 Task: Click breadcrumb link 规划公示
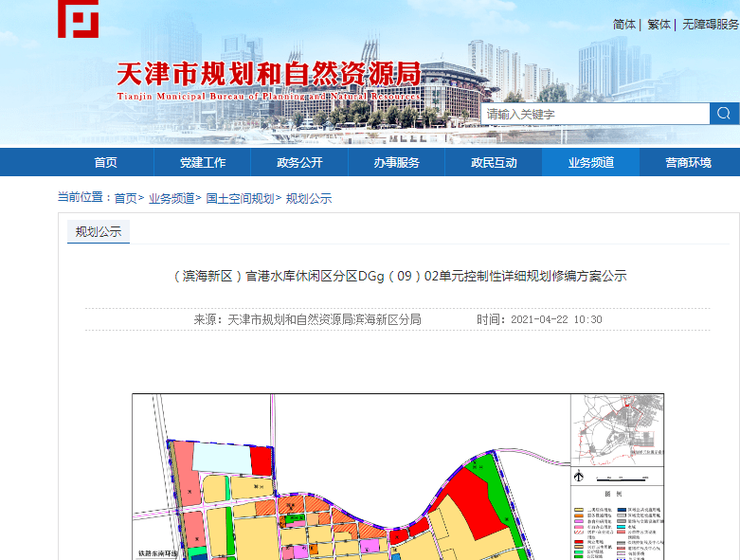309,198
